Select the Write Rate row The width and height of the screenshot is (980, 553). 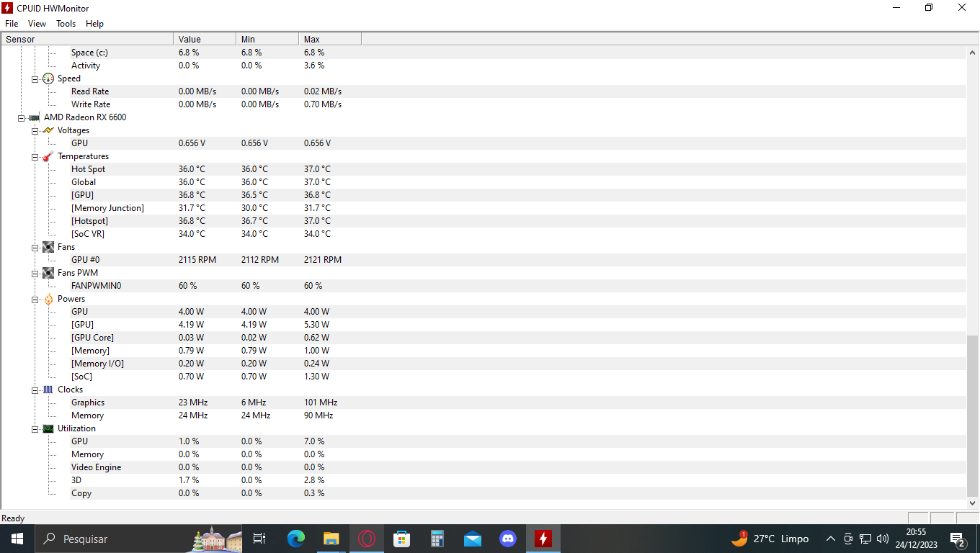pos(484,104)
